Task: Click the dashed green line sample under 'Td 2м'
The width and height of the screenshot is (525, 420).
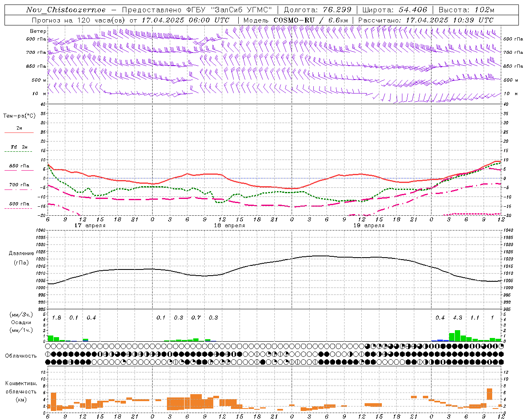Action: point(18,151)
